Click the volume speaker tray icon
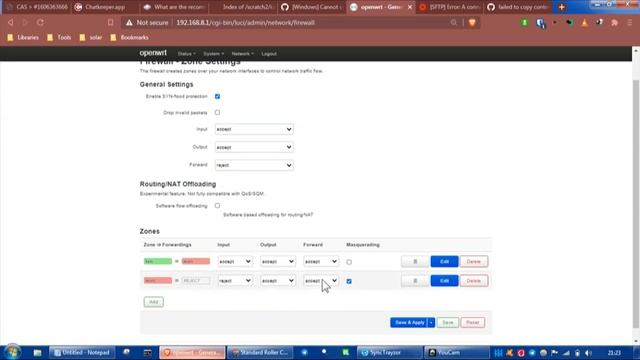640x360 pixels. (x=588, y=353)
